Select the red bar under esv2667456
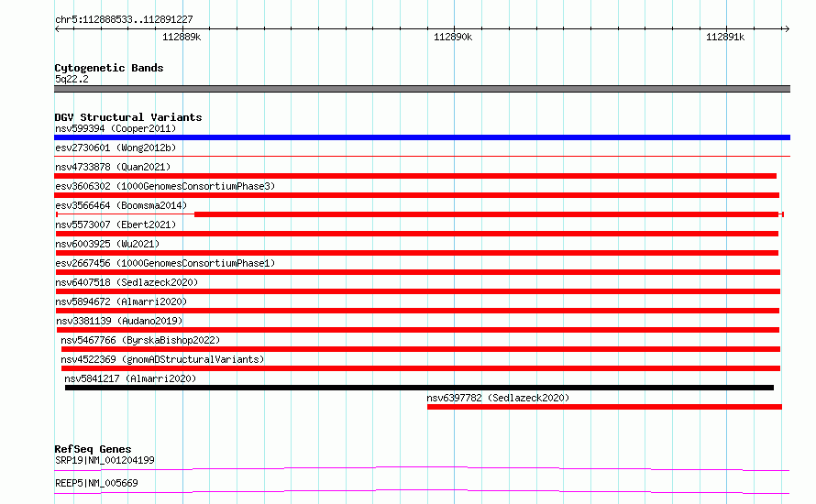The image size is (816, 504). (x=418, y=272)
